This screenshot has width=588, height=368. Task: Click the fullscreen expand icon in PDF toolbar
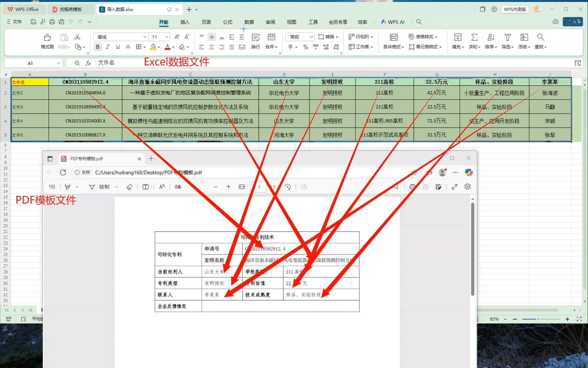[455, 187]
